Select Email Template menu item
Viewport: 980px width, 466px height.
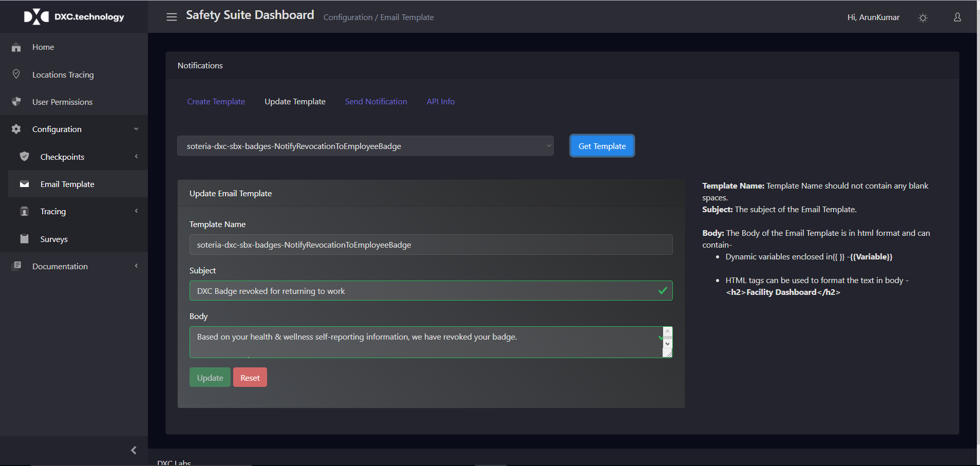point(78,184)
